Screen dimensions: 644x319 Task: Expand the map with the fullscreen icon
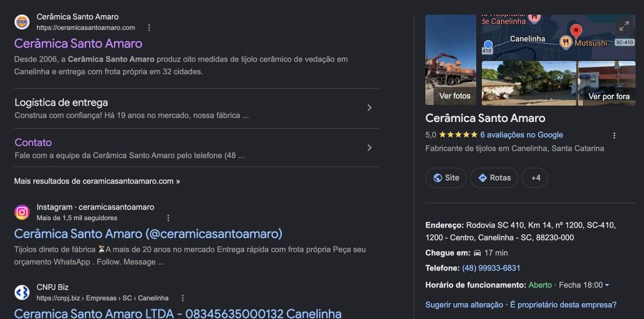[x=624, y=27]
